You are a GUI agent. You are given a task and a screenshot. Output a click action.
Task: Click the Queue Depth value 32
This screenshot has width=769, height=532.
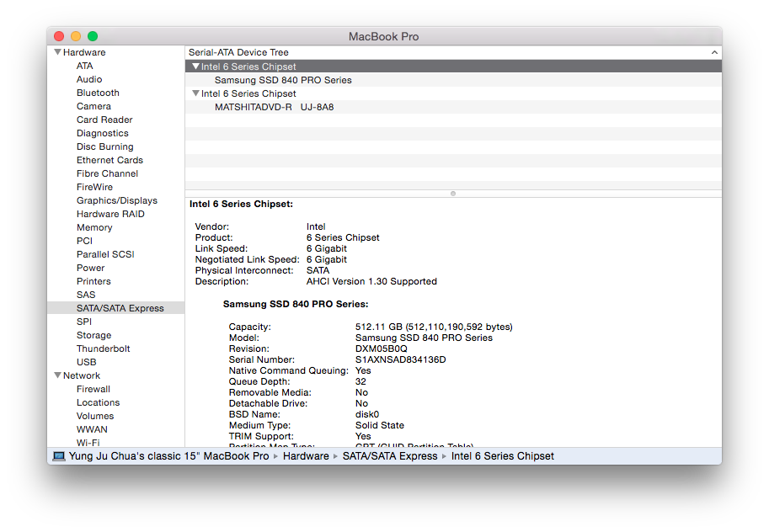(x=360, y=382)
